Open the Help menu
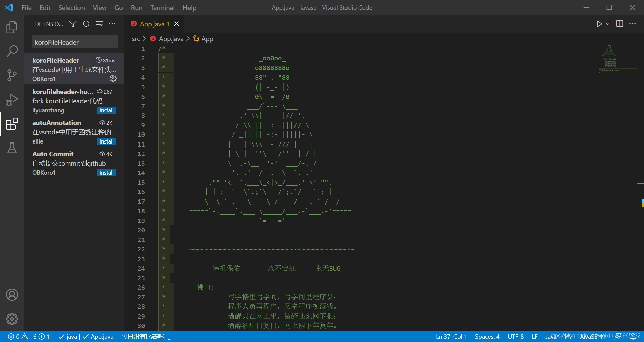 [x=190, y=8]
